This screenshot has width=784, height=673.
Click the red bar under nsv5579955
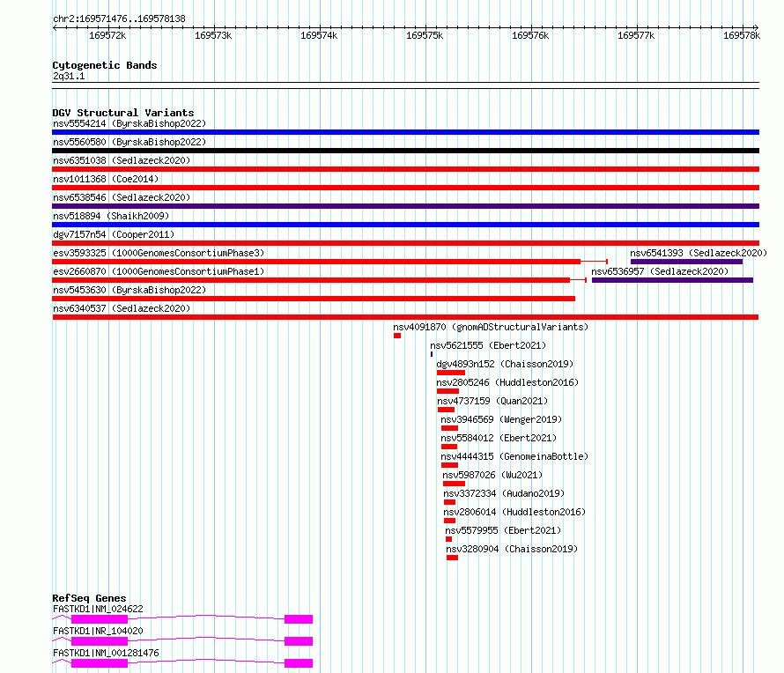(448, 539)
